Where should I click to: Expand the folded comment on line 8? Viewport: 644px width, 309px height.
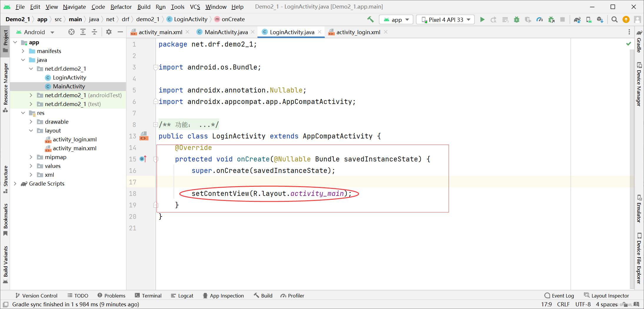pos(155,125)
